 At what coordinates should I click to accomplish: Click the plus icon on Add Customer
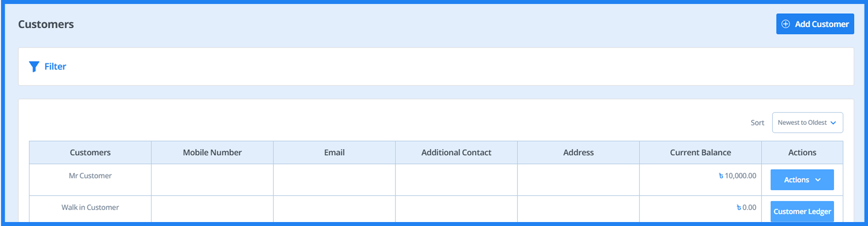785,24
